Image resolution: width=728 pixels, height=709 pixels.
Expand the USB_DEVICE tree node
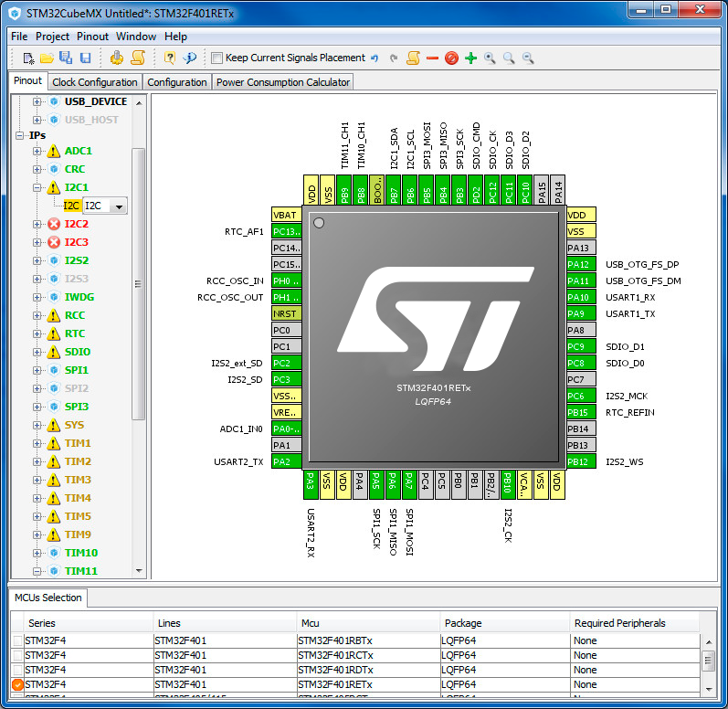tap(37, 101)
